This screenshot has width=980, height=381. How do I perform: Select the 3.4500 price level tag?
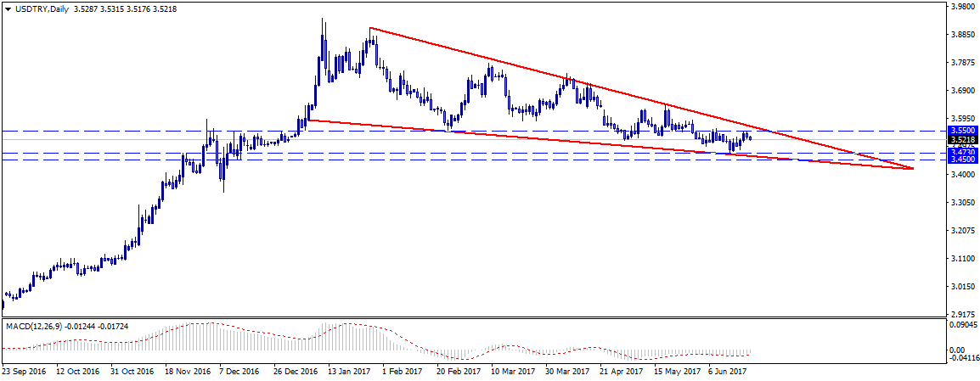(x=960, y=159)
